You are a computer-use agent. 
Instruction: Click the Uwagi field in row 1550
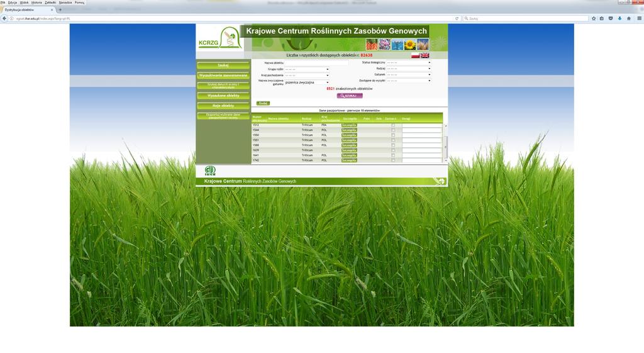[x=422, y=135]
